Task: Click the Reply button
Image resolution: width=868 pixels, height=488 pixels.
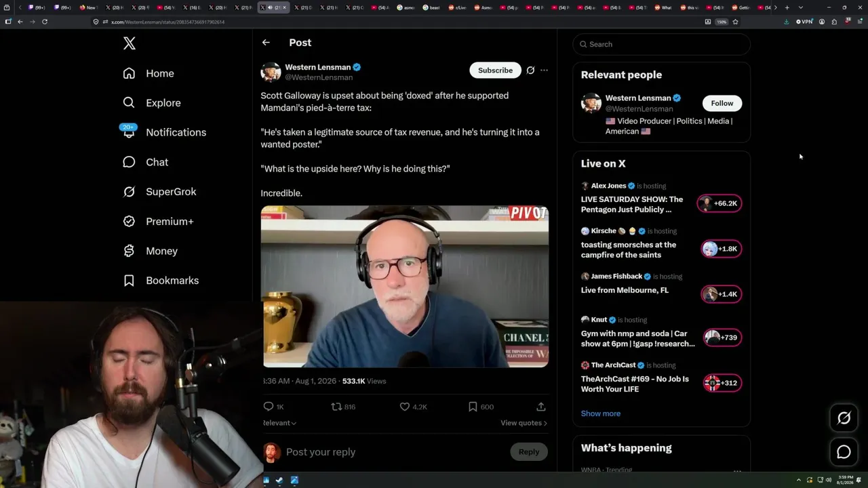Action: click(x=529, y=452)
